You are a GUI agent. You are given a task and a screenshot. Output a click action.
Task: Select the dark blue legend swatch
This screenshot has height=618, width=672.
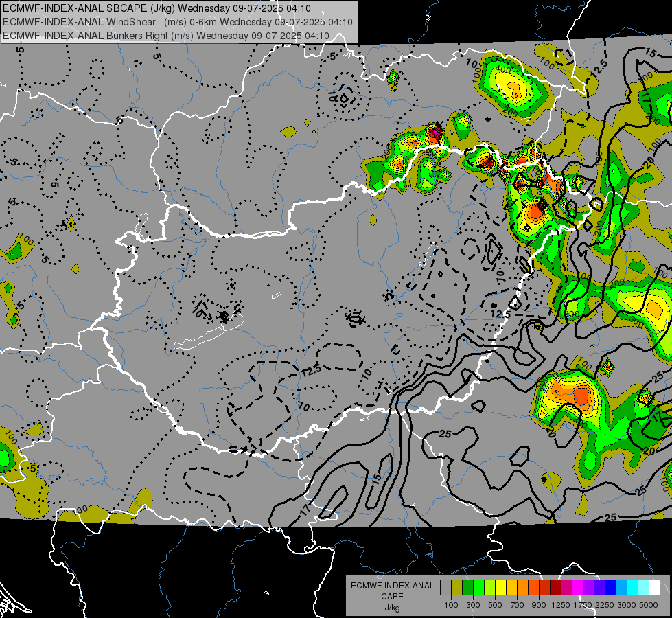click(611, 588)
